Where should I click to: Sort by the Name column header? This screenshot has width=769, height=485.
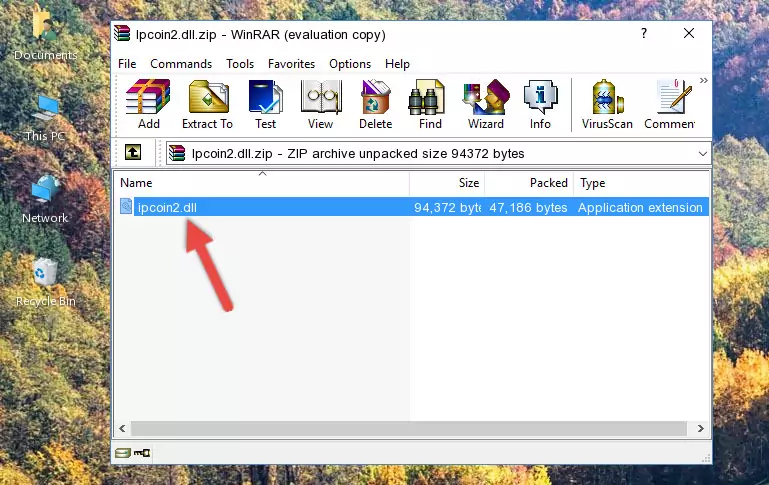[262, 183]
